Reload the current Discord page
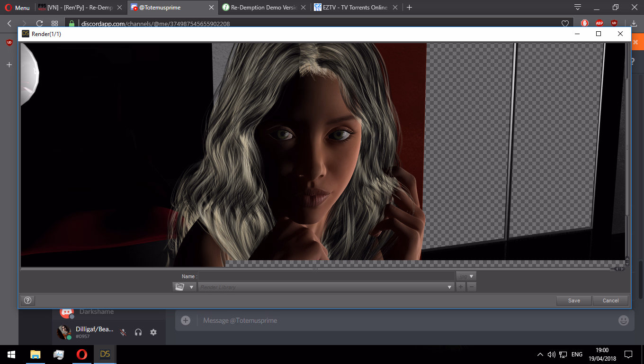 [x=40, y=23]
